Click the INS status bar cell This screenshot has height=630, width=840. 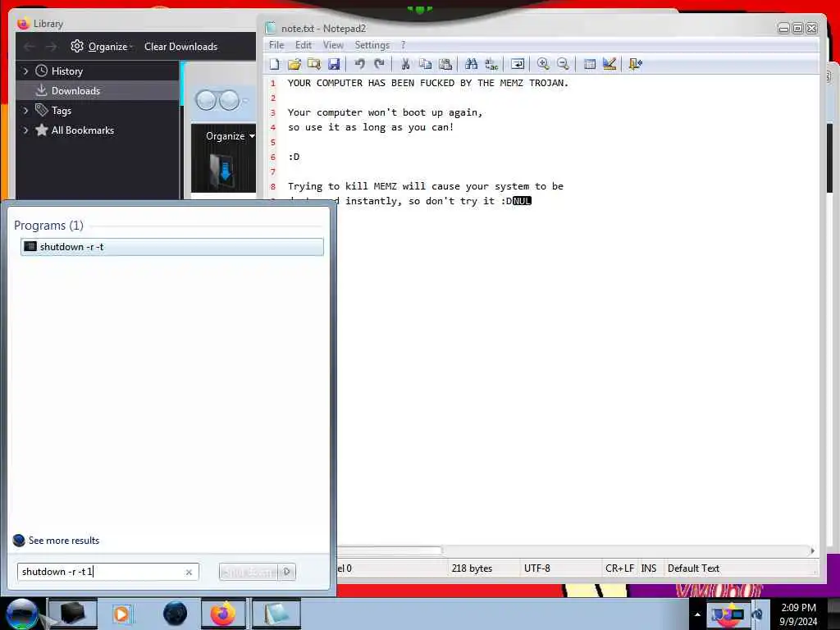(x=648, y=568)
